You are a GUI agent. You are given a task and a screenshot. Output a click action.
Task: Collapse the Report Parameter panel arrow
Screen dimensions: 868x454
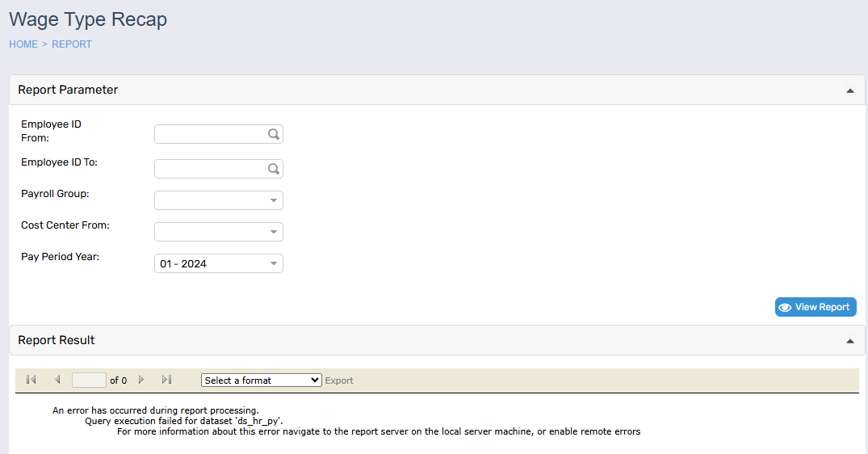coord(849,90)
